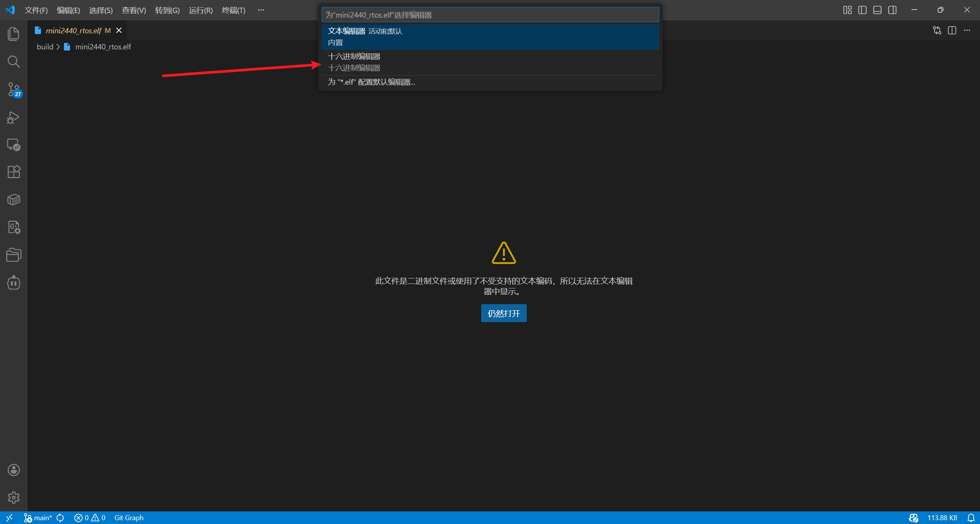Toggle the secondary side bar visibility
980x524 pixels.
892,10
